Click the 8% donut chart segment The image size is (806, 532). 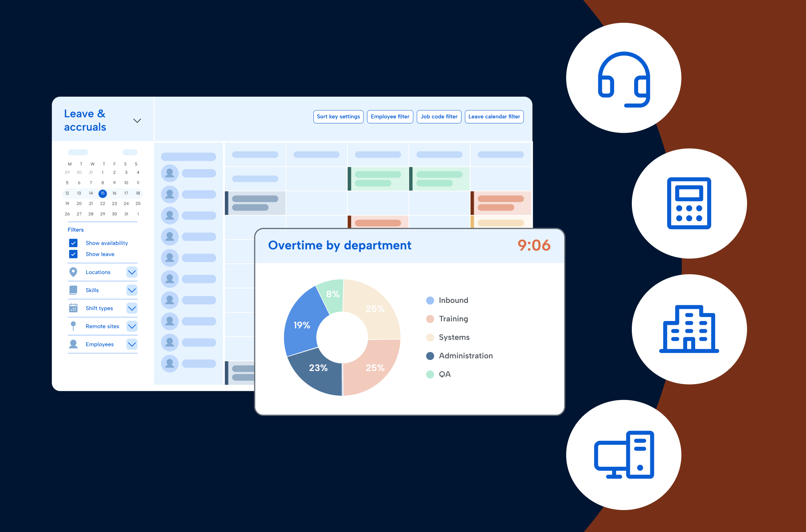coord(333,295)
